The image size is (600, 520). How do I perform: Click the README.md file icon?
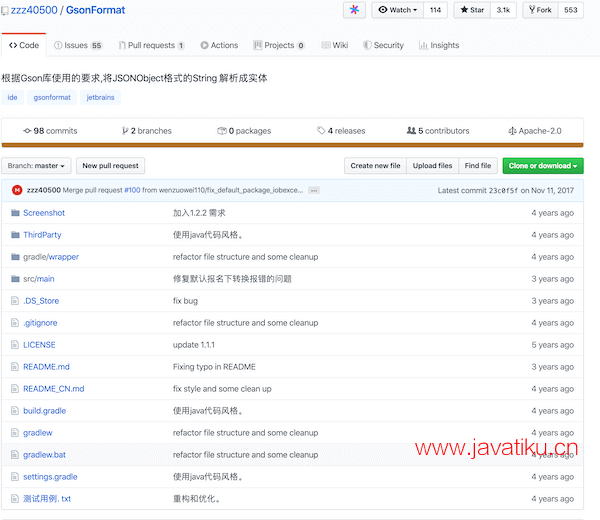[x=15, y=367]
